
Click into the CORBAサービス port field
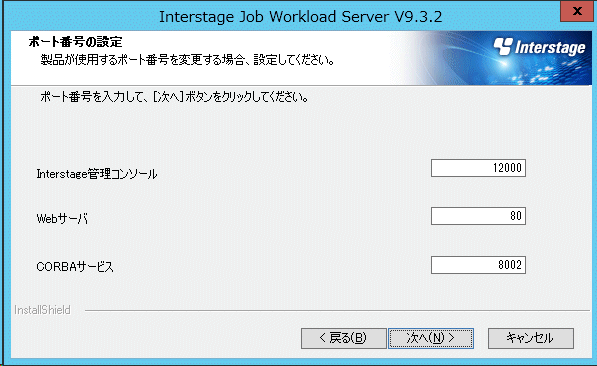(x=478, y=265)
